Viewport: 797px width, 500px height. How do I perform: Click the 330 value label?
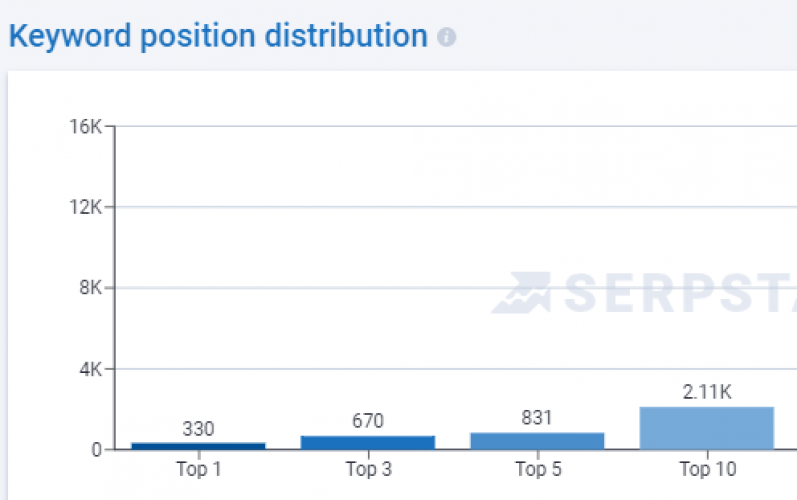(x=198, y=429)
